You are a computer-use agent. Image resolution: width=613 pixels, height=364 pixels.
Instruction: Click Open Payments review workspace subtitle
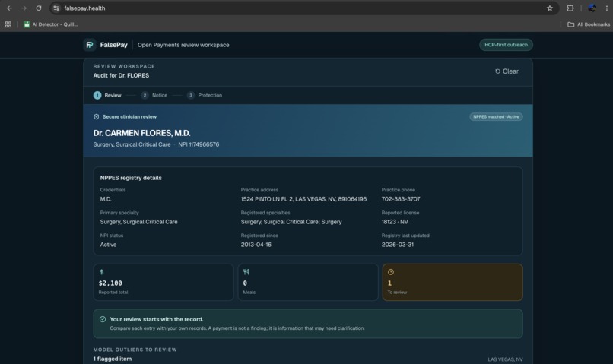point(183,45)
